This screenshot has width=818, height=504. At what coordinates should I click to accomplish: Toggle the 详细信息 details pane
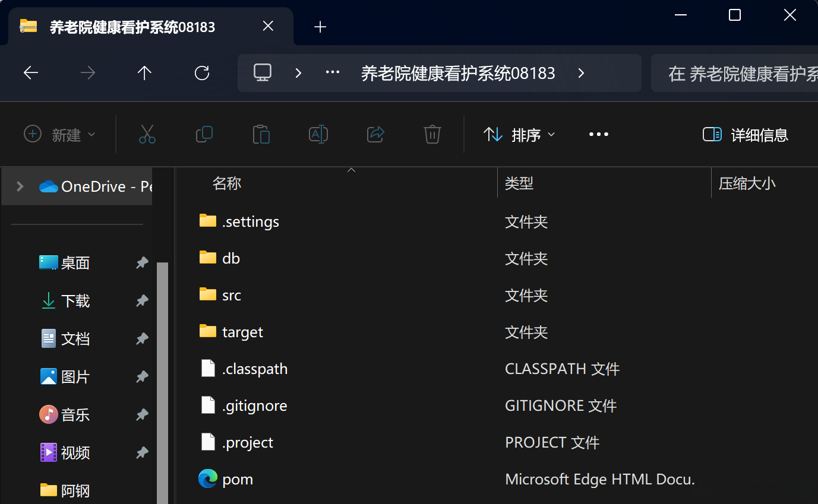745,135
